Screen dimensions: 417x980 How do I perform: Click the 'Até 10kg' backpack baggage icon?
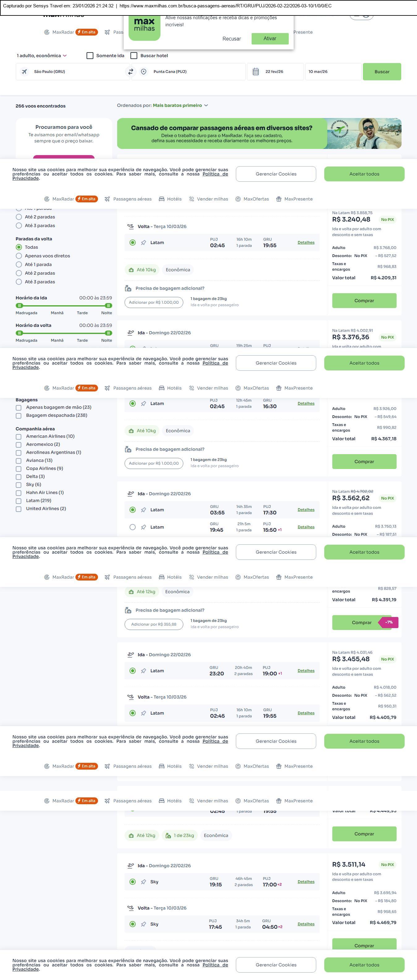(x=131, y=270)
